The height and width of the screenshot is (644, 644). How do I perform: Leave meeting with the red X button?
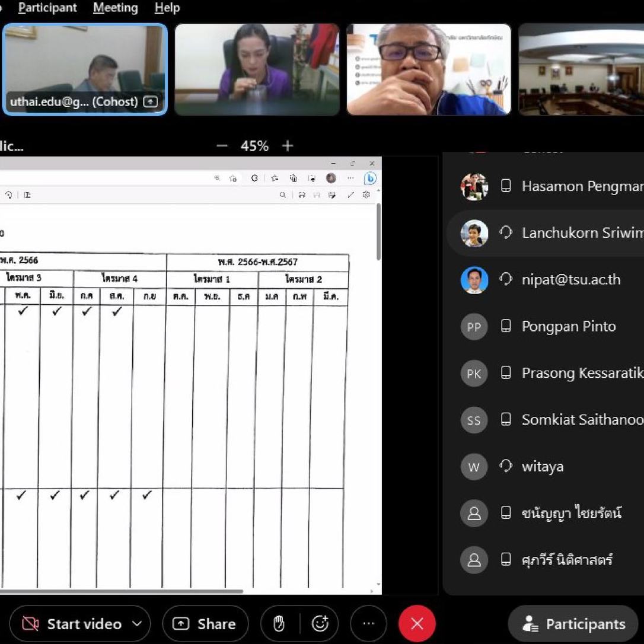(417, 623)
